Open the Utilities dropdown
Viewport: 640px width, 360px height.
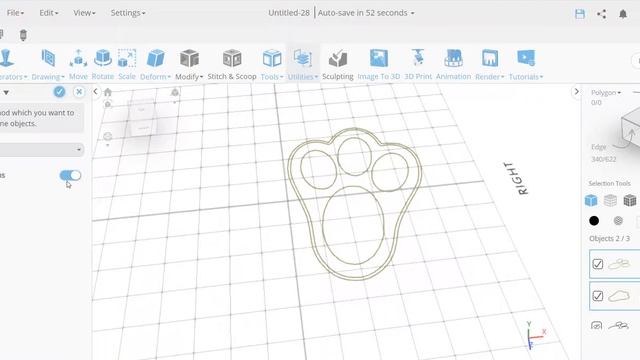(x=302, y=64)
